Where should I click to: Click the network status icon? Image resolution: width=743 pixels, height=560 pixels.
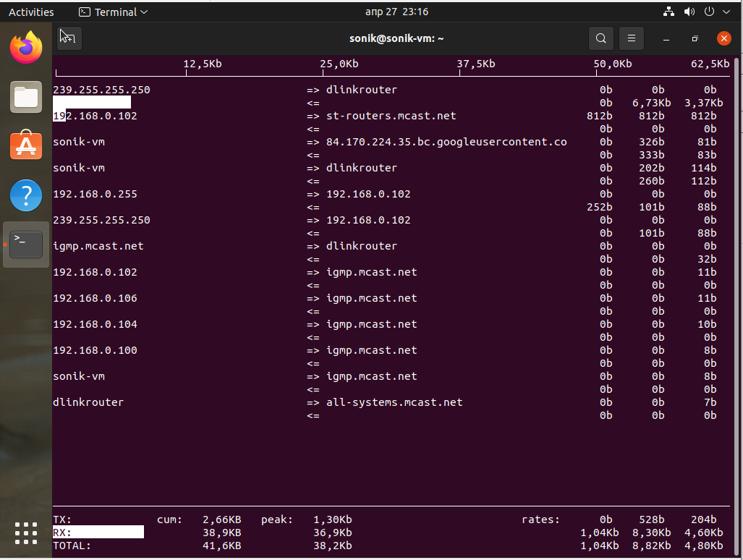(668, 12)
